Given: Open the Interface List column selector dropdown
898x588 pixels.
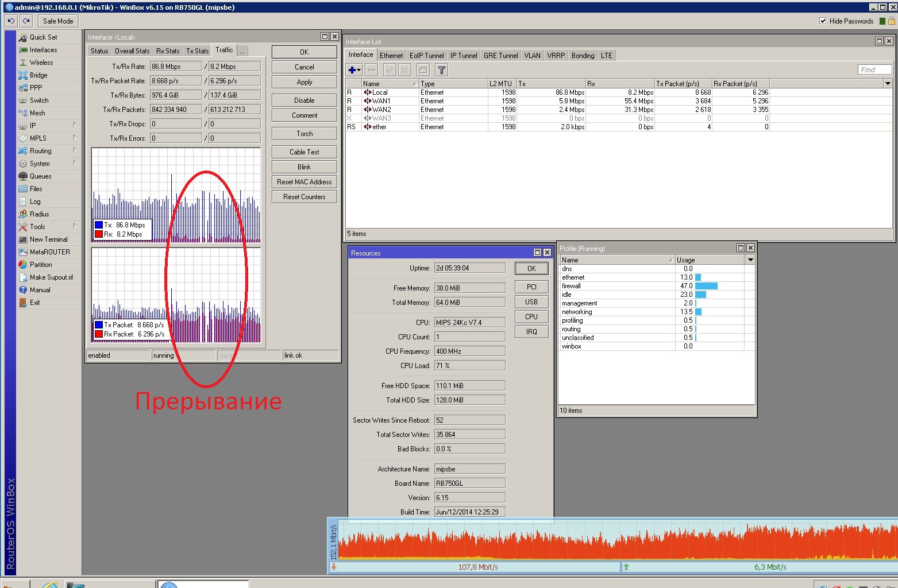Looking at the screenshot, I should (x=888, y=84).
